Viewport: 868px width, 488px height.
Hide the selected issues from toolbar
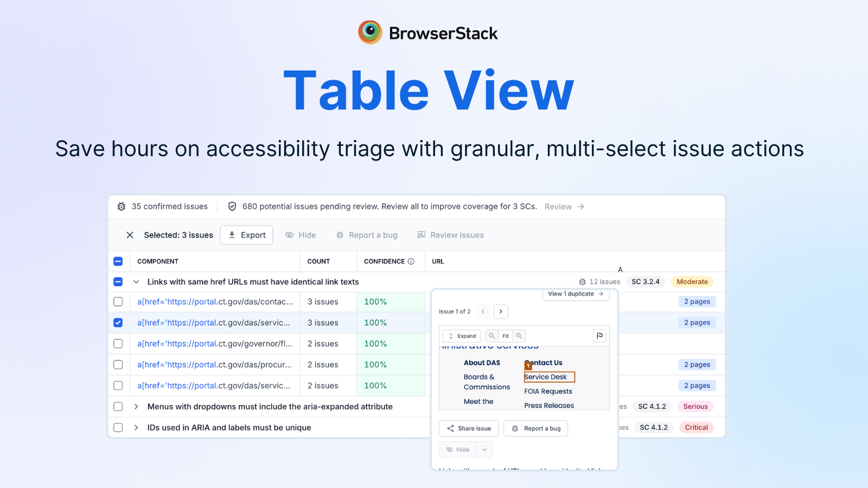[x=301, y=235]
